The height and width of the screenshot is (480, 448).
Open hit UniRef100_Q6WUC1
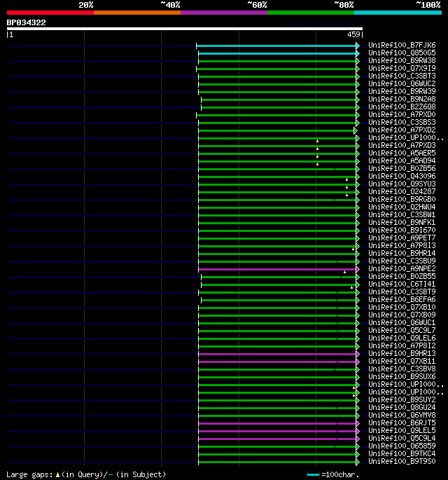(402, 323)
